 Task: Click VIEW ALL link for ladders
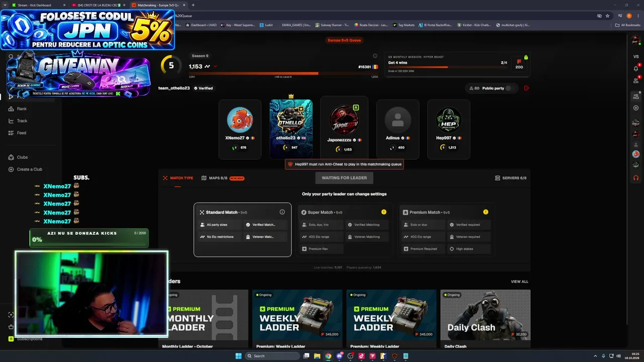[520, 282]
